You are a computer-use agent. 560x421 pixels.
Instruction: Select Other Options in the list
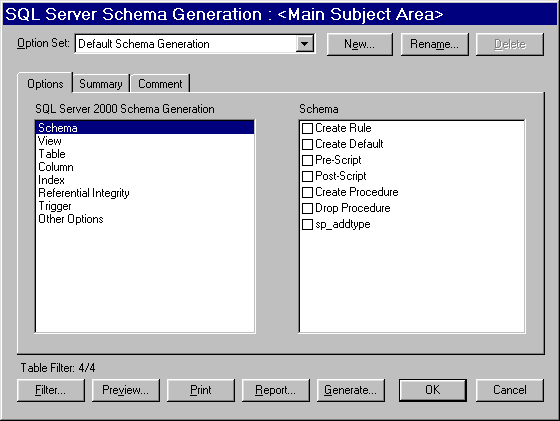pyautogui.click(x=145, y=219)
